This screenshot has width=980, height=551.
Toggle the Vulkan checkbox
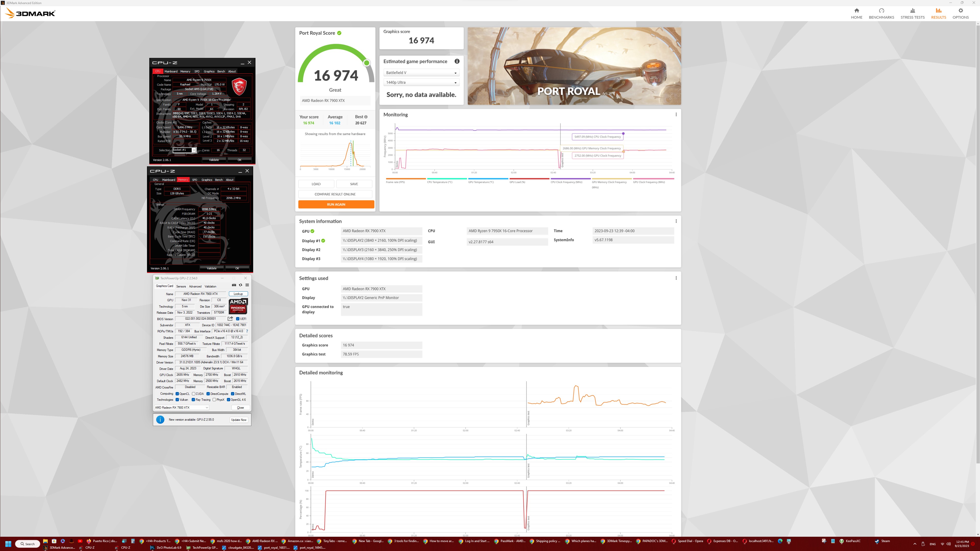[x=177, y=400]
